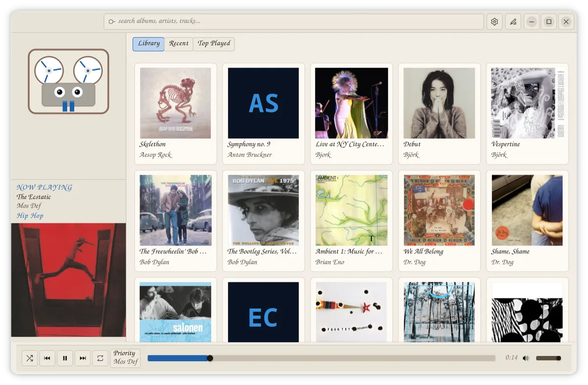The height and width of the screenshot is (385, 588).
Task: Click the Debut album title
Action: coord(412,144)
